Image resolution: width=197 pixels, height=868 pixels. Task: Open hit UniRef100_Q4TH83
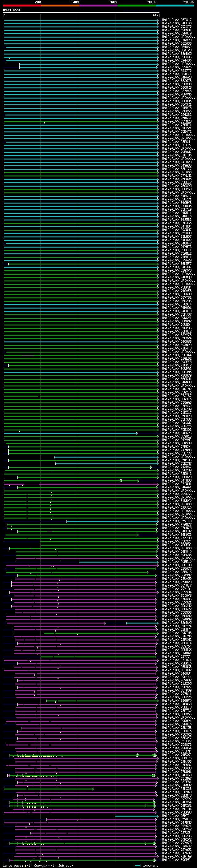coord(176,481)
